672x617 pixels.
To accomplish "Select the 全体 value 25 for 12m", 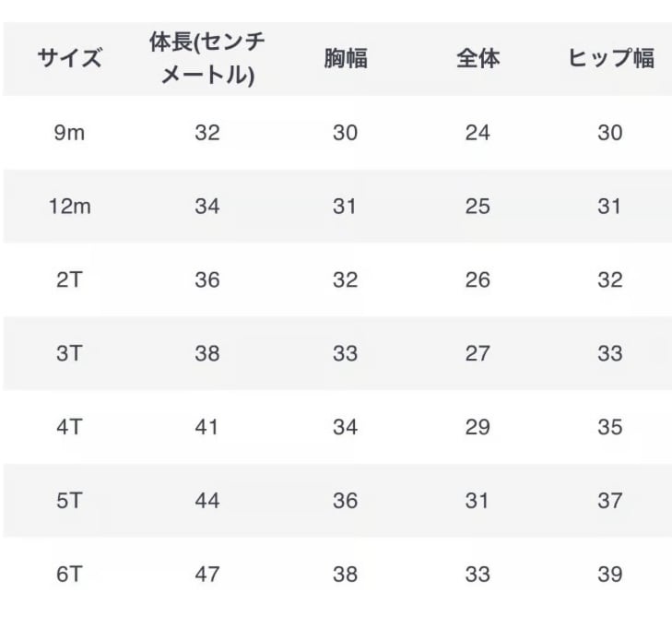I will (477, 207).
